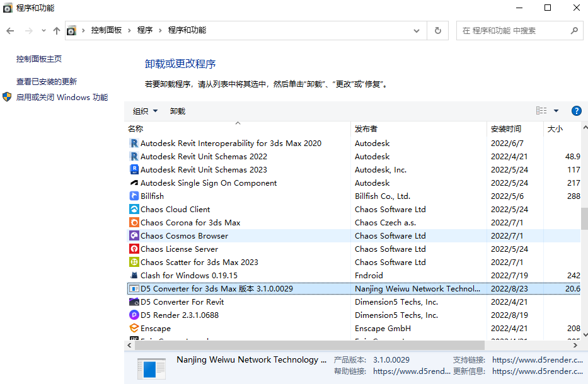
Task: Click the Revit Unit Schemas 2022 icon
Action: pyautogui.click(x=134, y=156)
